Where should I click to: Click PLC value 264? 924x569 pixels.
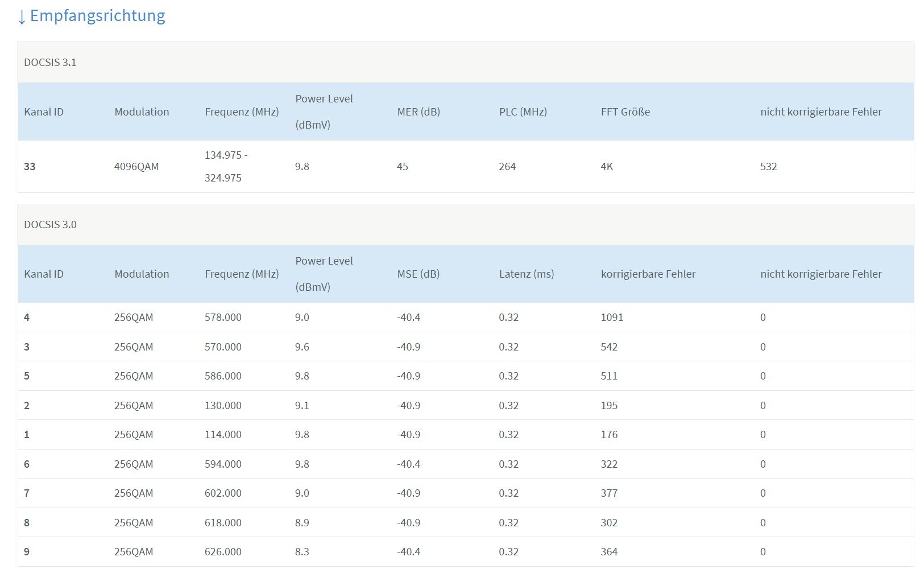[x=507, y=167]
